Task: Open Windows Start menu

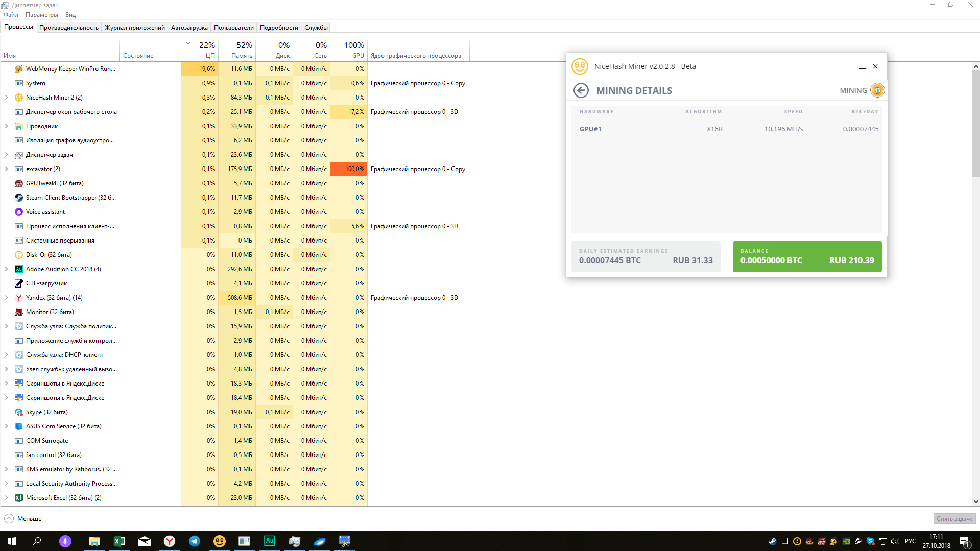Action: [12, 541]
